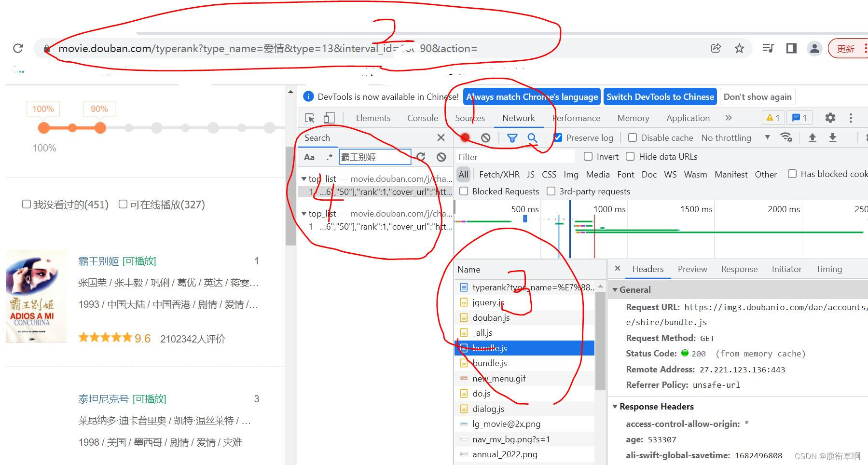The height and width of the screenshot is (465, 868).
Task: Import a HAR file with upload arrow
Action: point(813,137)
